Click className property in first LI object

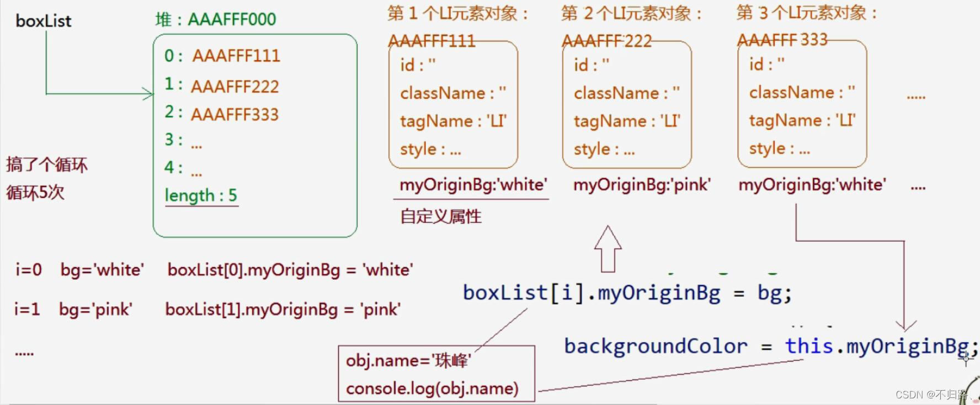pyautogui.click(x=453, y=93)
